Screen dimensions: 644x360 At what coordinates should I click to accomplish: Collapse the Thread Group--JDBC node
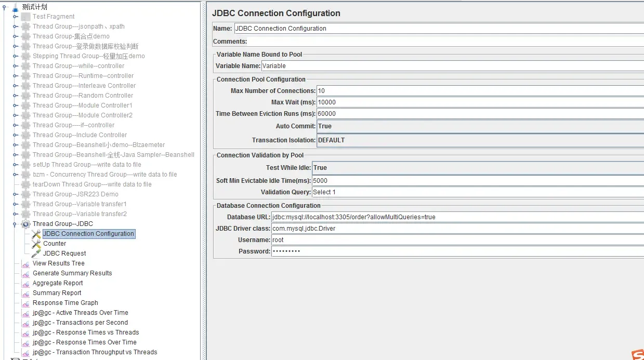click(x=16, y=224)
